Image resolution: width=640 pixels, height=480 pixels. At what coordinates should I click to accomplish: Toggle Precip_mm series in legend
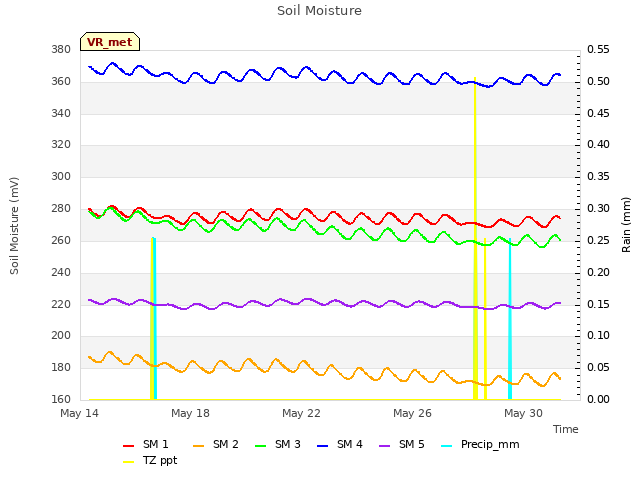(480, 444)
